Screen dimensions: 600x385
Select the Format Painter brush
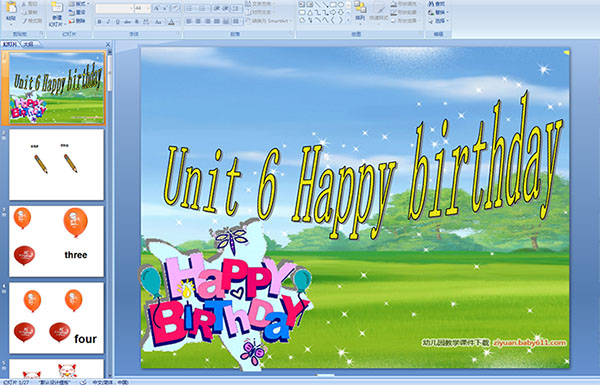point(24,21)
